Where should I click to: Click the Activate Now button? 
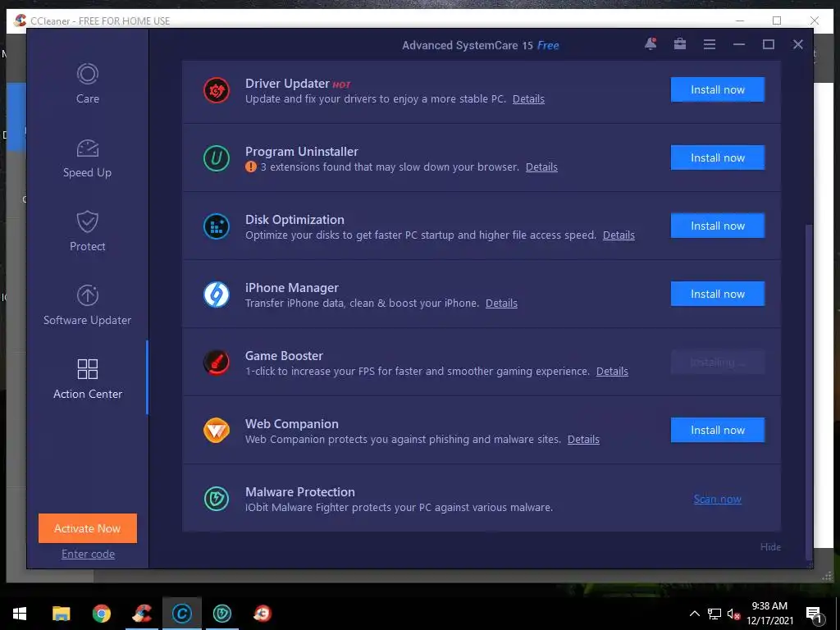[87, 528]
